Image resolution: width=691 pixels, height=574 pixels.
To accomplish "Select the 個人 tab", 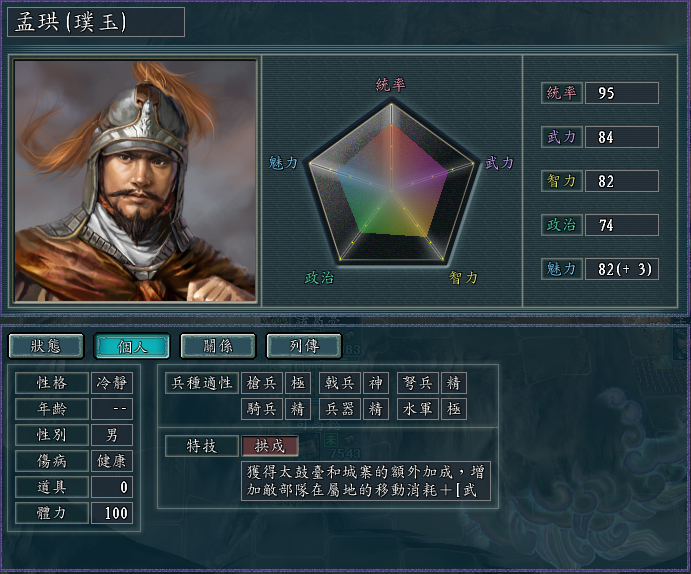I will coord(132,346).
